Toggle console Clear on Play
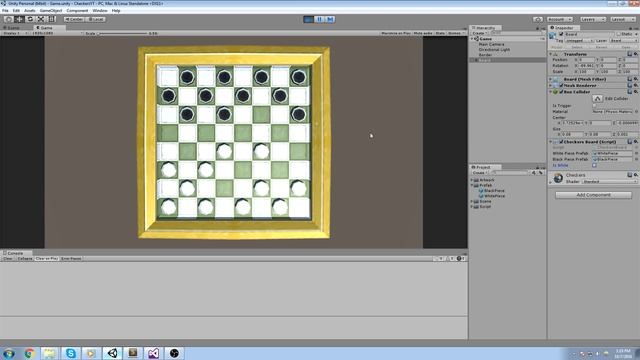 coord(47,259)
